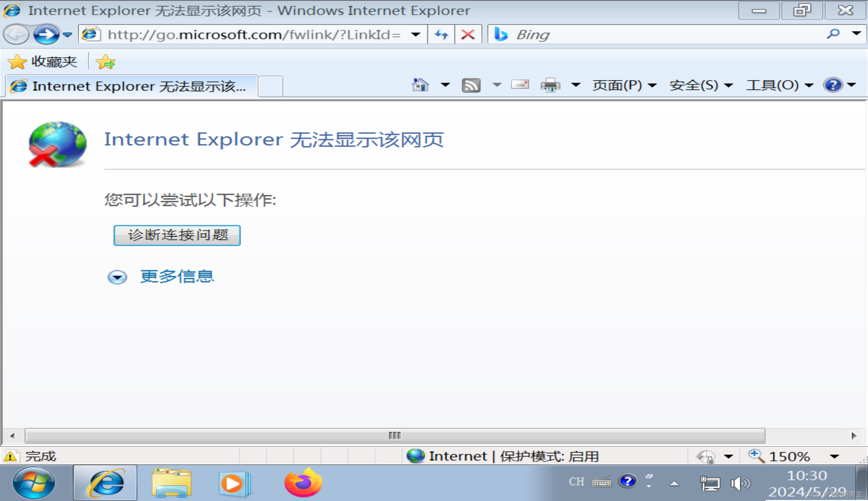This screenshot has height=501, width=868.
Task: Open Firefox from the taskbar
Action: click(303, 483)
